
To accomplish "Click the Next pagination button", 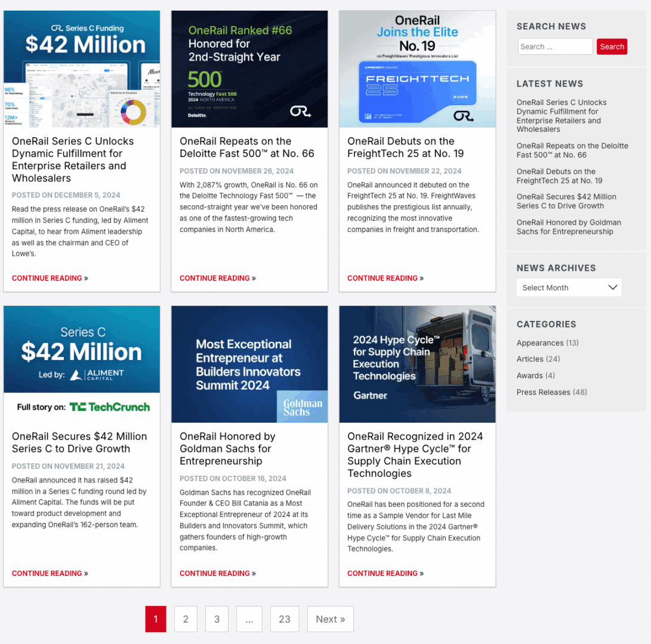I will pyautogui.click(x=330, y=619).
